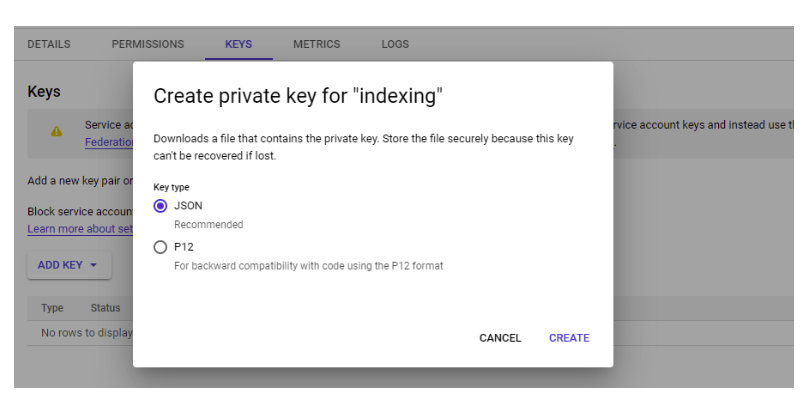
Task: Open the PERMISSIONS tab
Action: [148, 44]
